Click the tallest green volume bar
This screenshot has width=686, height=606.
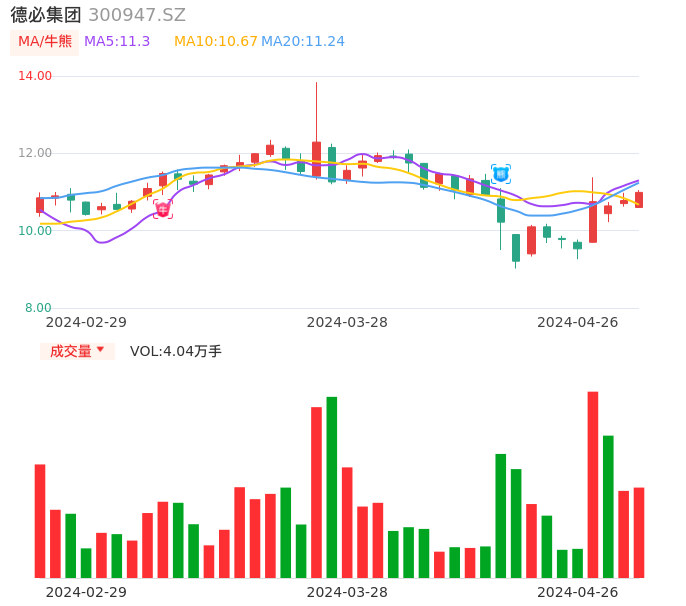(x=332, y=487)
